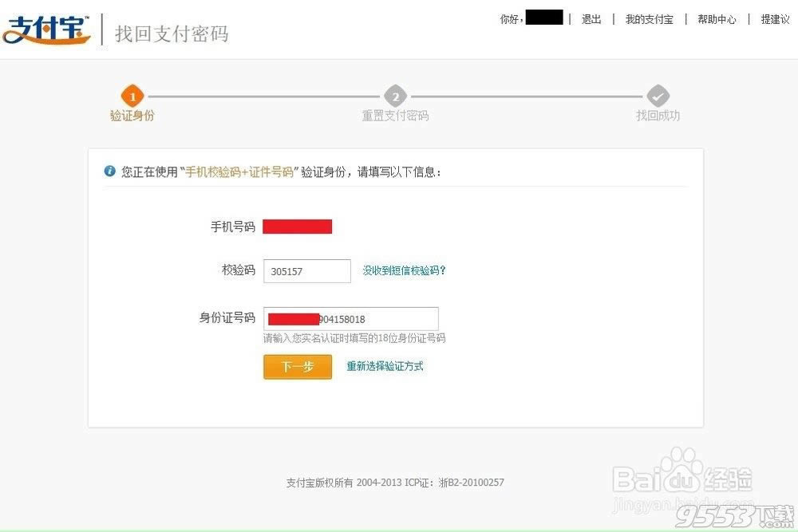The height and width of the screenshot is (532, 798).
Task: Click the orange step 1 circle icon
Action: click(132, 97)
